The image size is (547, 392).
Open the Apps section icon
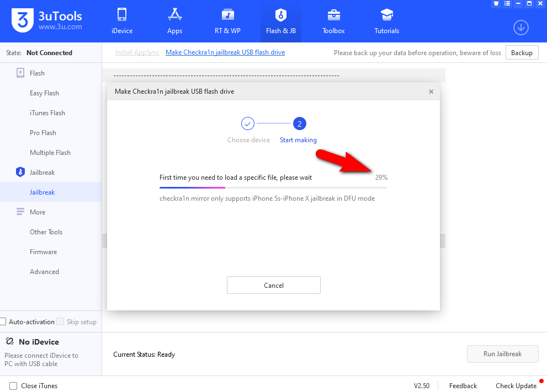tap(175, 15)
